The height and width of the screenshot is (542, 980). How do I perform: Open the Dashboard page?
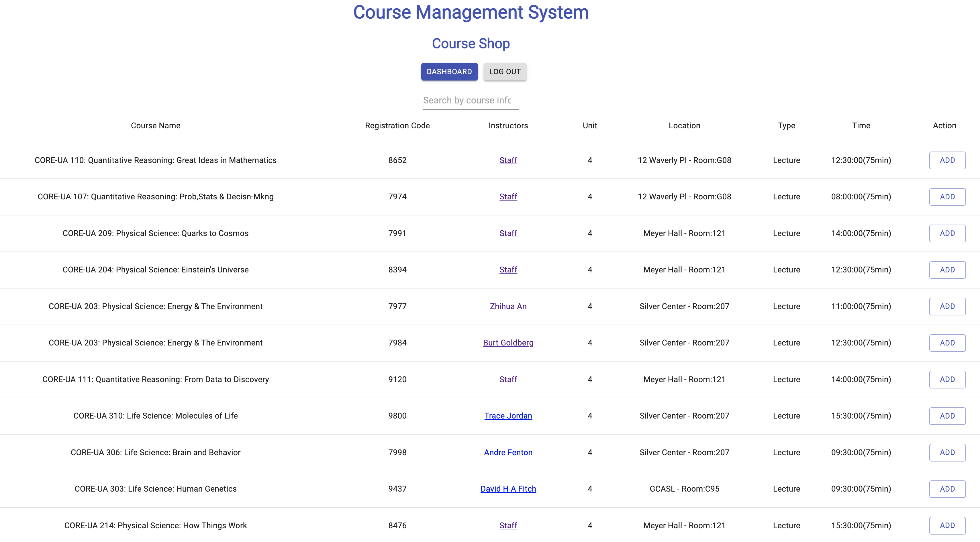(x=449, y=72)
